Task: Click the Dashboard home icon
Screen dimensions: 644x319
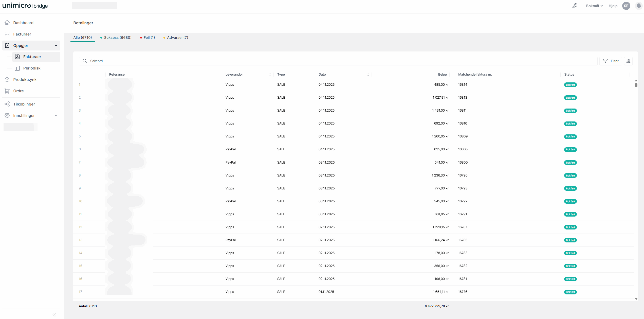Action: pos(7,23)
